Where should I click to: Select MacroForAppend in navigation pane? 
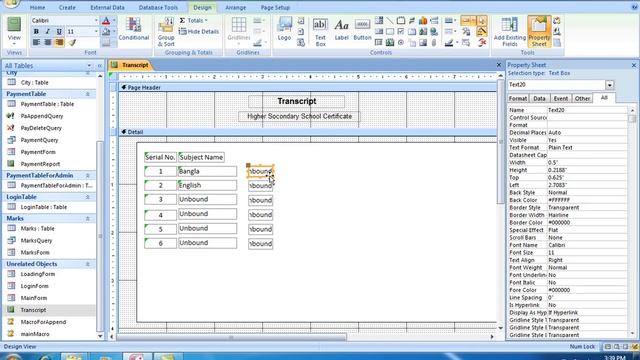click(43, 322)
